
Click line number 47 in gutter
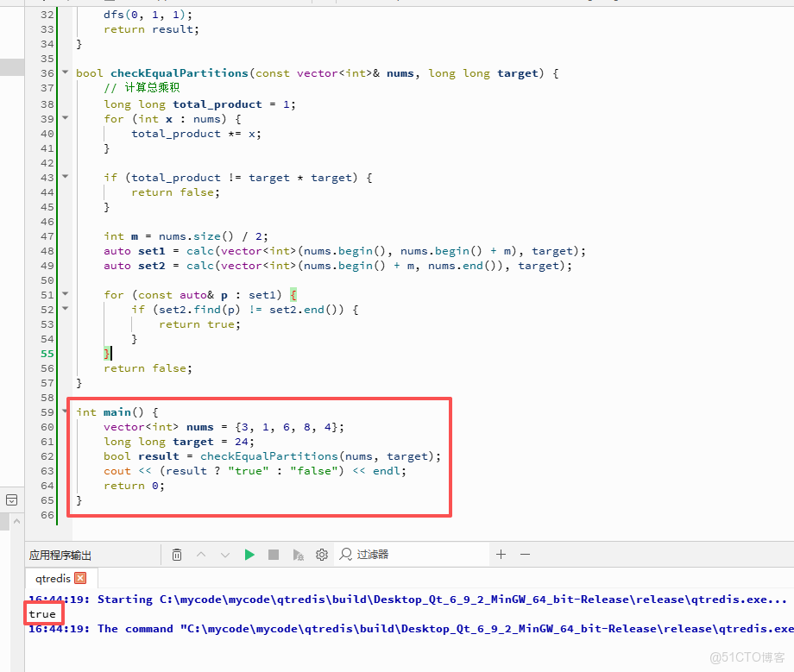pos(47,236)
